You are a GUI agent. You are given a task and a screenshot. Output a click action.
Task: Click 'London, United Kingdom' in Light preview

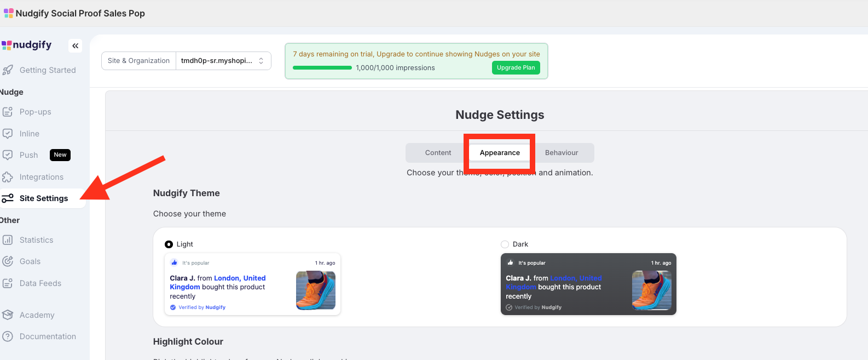(x=218, y=283)
